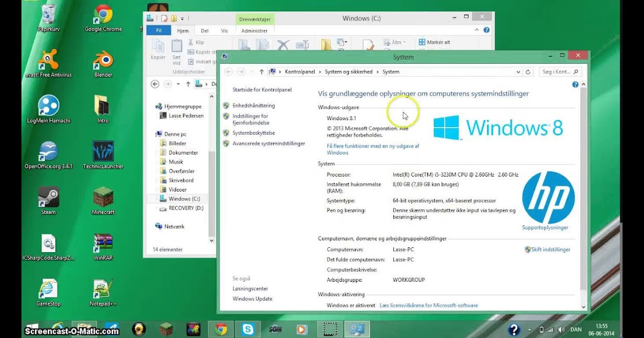Click Markér alt in ribbon
Viewport: 644px width, 338px height.
(x=435, y=42)
